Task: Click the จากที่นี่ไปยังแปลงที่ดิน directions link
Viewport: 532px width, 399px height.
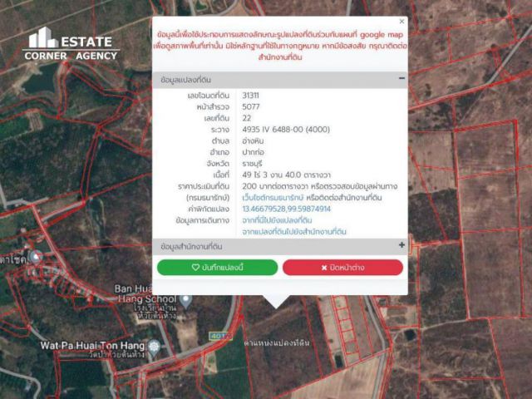Action: point(277,220)
